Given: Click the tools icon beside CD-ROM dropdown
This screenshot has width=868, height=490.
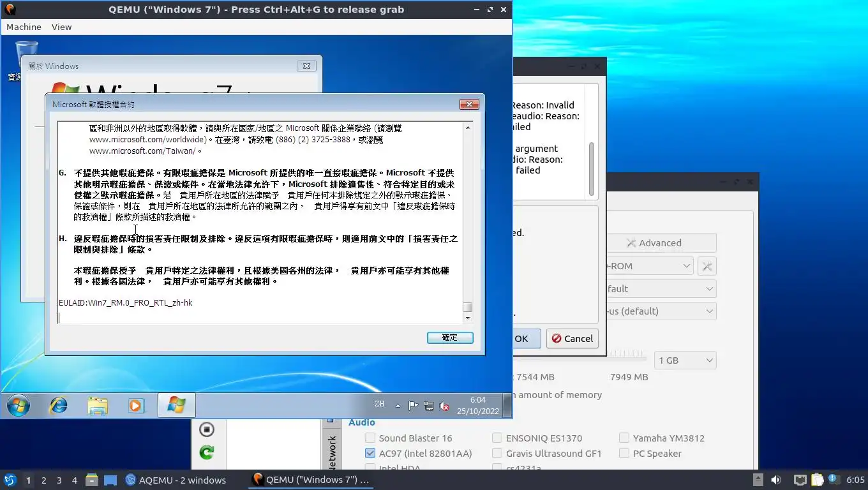Looking at the screenshot, I should (x=707, y=266).
